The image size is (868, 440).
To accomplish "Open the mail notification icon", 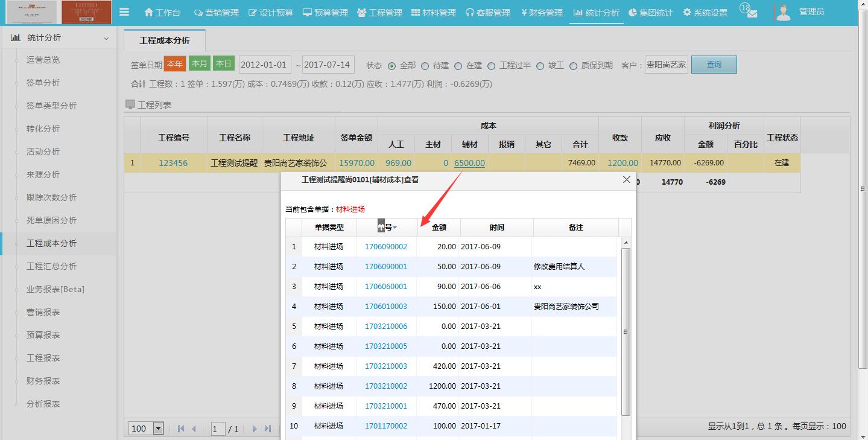I will click(751, 13).
